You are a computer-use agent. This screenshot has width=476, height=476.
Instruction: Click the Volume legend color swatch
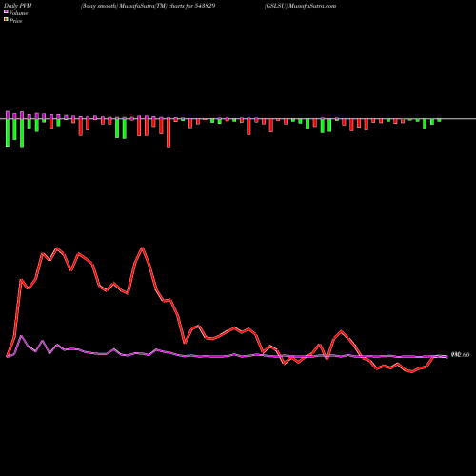[x=6, y=12]
